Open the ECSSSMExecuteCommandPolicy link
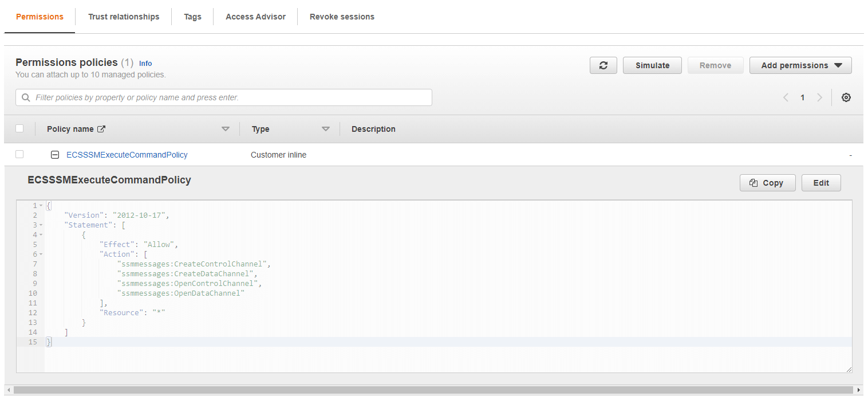 click(x=127, y=154)
